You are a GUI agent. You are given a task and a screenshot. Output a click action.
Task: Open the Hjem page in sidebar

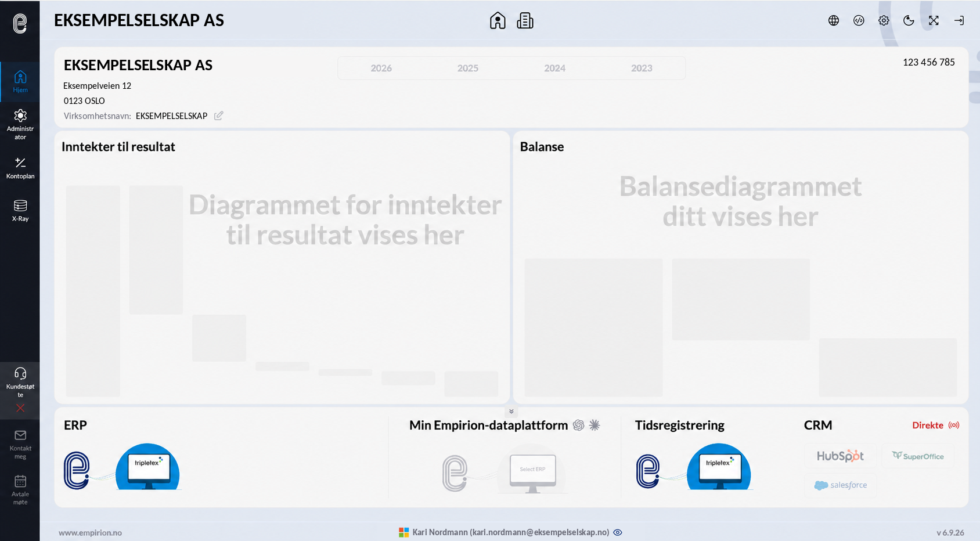click(x=20, y=81)
